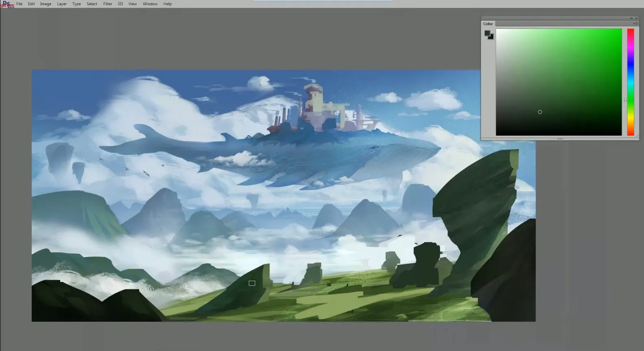Open the Window menu

coord(150,4)
